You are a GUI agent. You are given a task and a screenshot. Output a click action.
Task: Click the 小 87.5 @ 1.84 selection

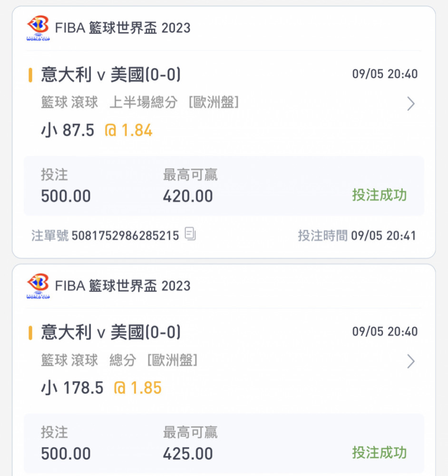point(97,130)
